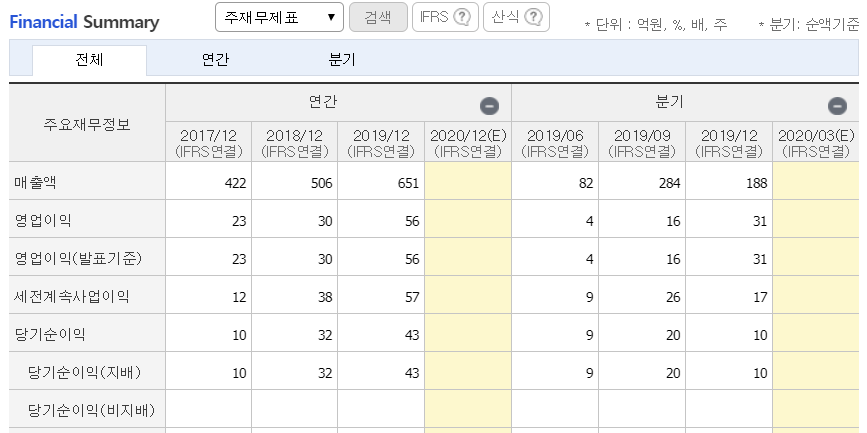The width and height of the screenshot is (867, 433).
Task: Click the annual 2019/12 column header
Action: (382, 143)
